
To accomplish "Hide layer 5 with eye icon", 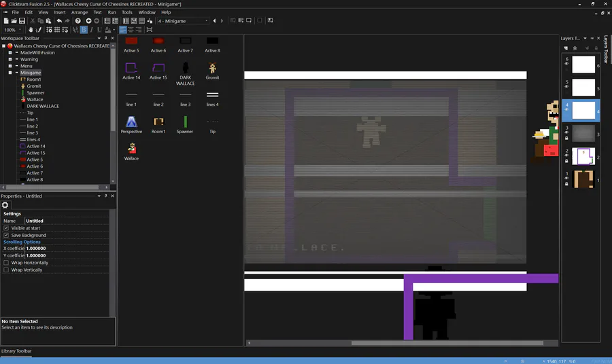I will [566, 86].
